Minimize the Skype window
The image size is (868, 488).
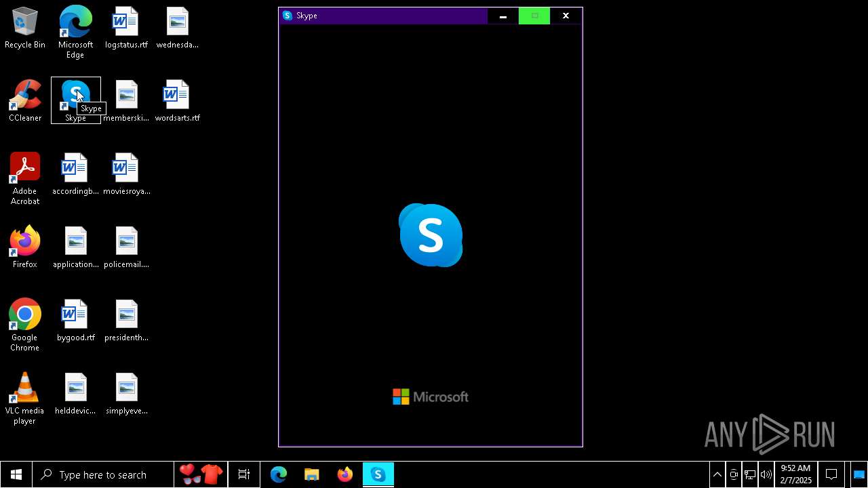tap(503, 16)
